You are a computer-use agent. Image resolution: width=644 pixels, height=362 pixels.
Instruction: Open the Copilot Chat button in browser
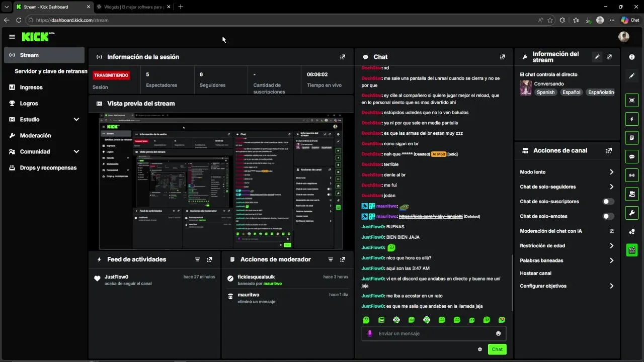(630, 20)
